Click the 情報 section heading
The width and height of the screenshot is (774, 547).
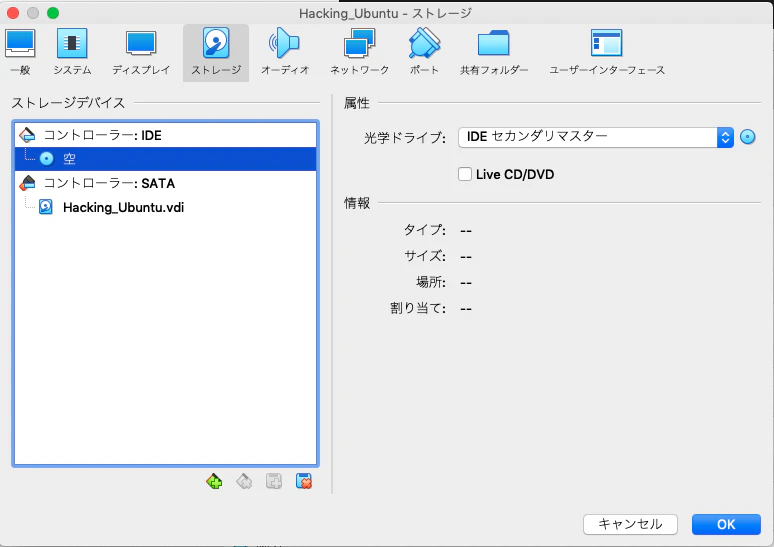[357, 202]
